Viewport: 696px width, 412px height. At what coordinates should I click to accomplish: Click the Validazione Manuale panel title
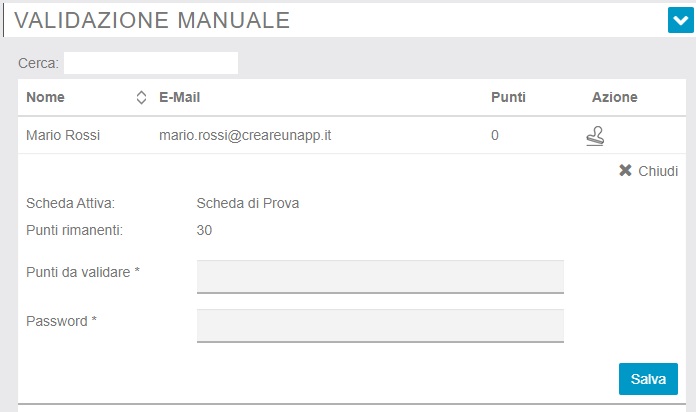tap(152, 19)
